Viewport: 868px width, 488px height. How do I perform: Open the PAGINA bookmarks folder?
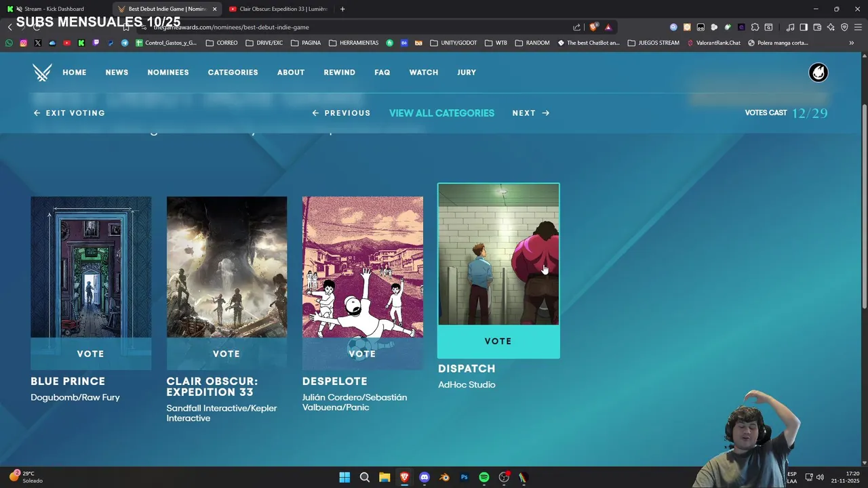pos(306,43)
